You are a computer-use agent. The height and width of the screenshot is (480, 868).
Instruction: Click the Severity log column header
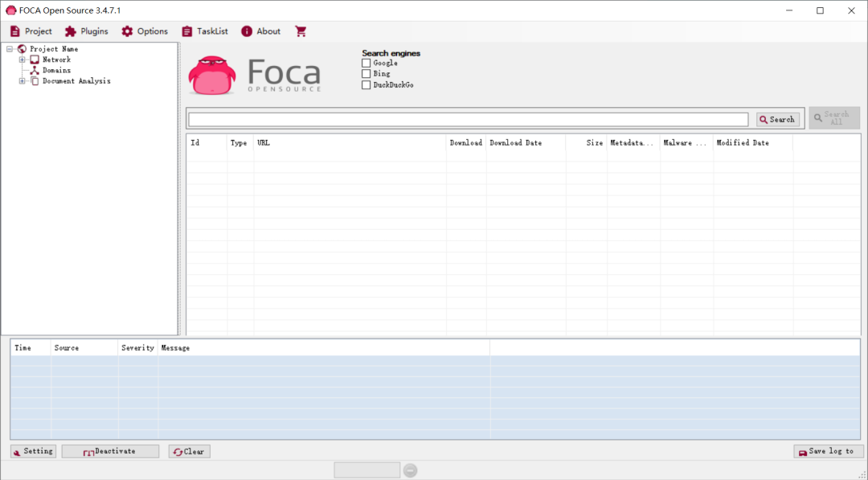[x=138, y=347]
